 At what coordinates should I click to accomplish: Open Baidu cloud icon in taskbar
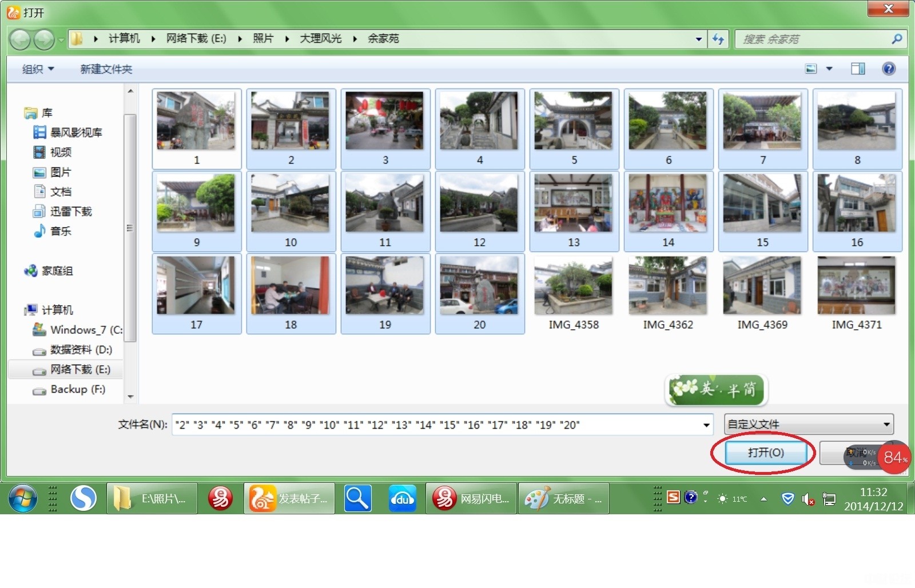click(402, 499)
